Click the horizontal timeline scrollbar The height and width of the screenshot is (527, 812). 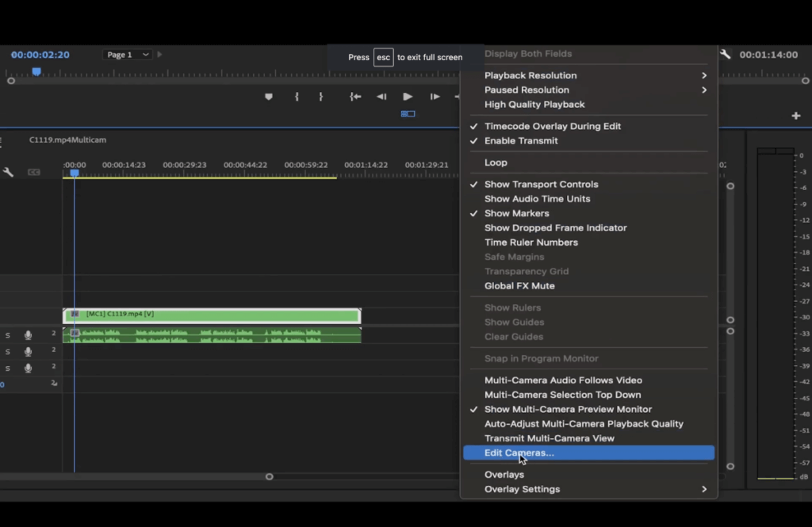tap(269, 476)
